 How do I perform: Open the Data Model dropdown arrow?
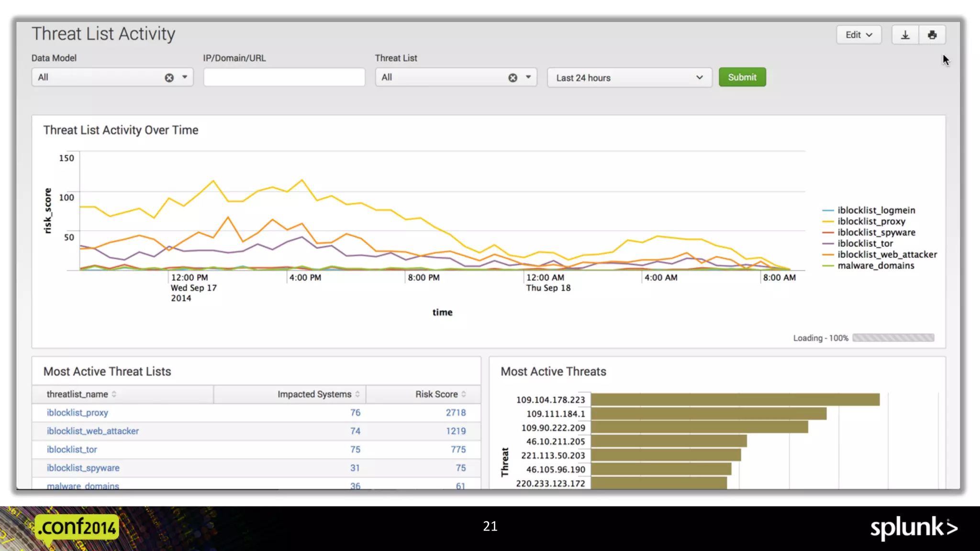[x=185, y=77]
